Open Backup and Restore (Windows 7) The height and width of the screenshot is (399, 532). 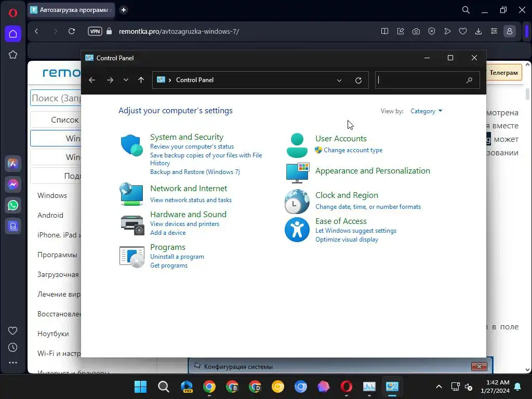click(195, 172)
